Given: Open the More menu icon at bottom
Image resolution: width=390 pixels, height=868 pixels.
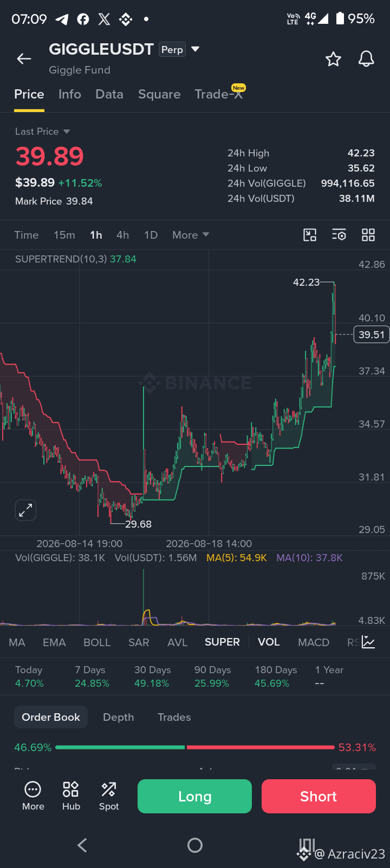Looking at the screenshot, I should coord(33,796).
